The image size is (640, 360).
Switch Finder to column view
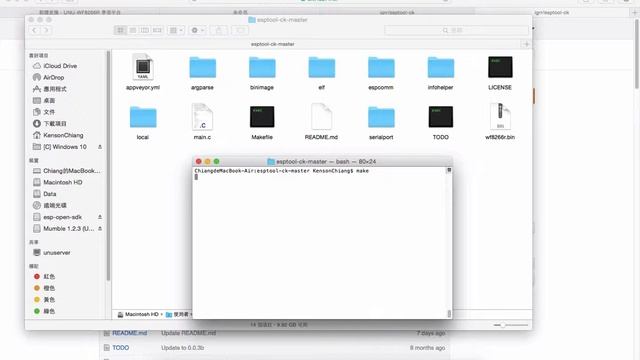tap(144, 30)
